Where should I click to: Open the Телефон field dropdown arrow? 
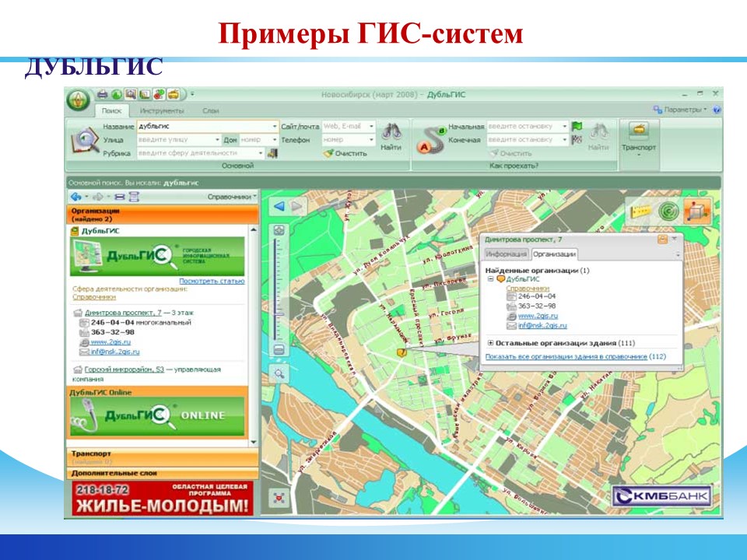(x=372, y=140)
